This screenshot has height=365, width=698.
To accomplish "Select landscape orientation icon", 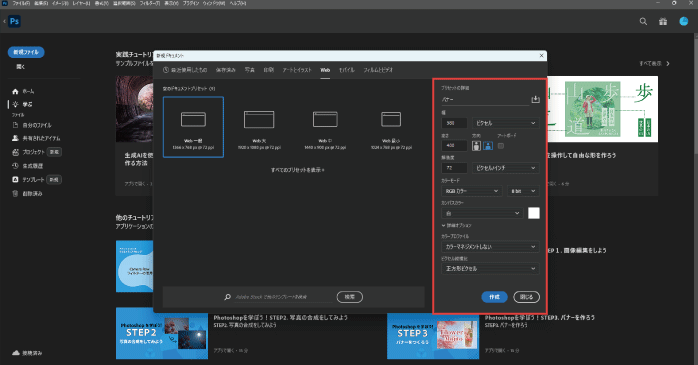I will tap(488, 146).
